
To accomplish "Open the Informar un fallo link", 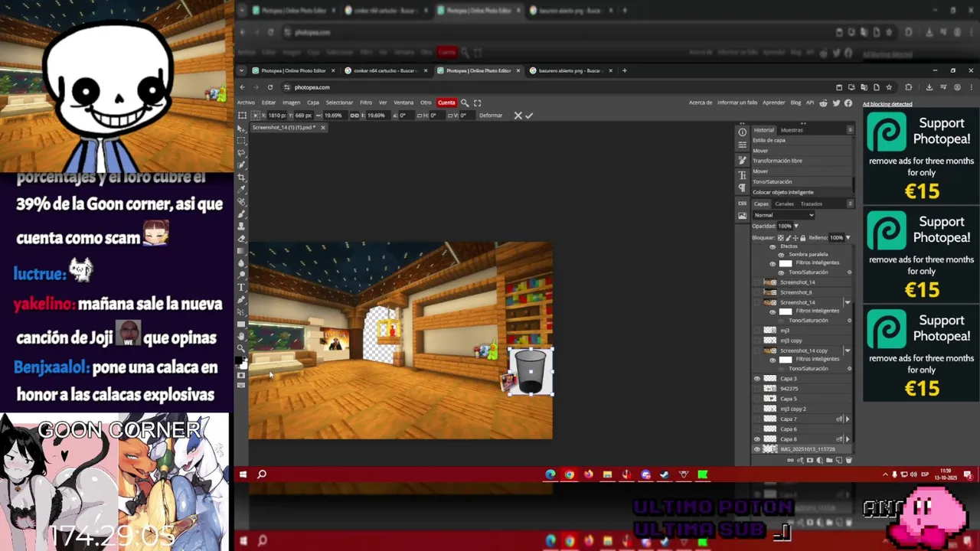I will [737, 103].
